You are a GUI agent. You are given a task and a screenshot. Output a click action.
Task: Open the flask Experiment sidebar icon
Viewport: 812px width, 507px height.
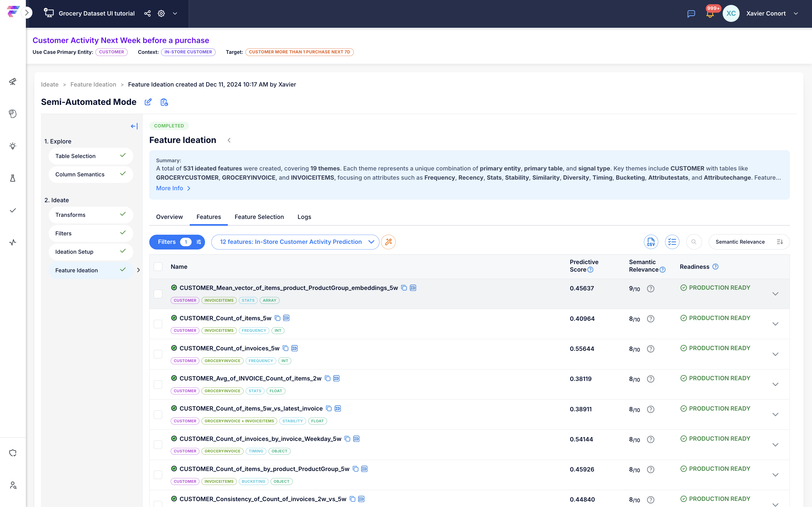point(13,178)
